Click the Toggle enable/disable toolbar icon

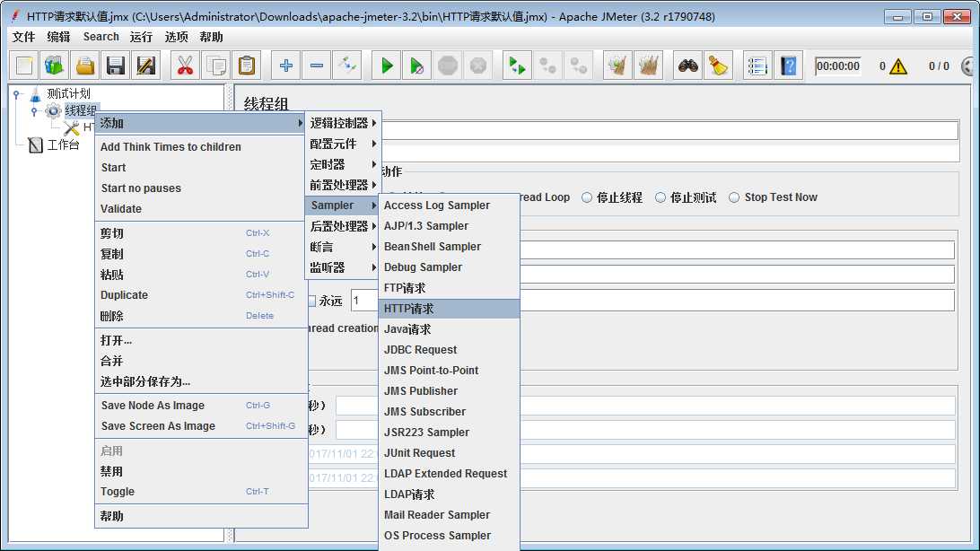coord(347,66)
